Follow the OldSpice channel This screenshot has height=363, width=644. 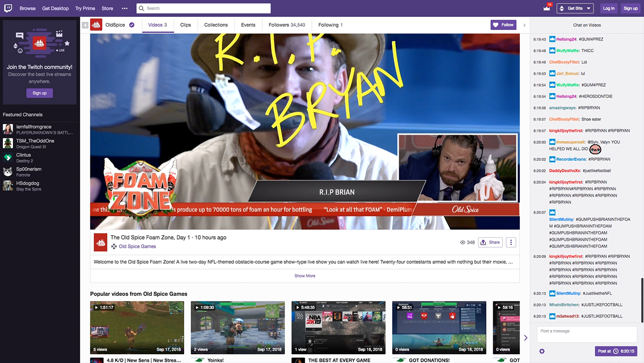[x=503, y=25]
